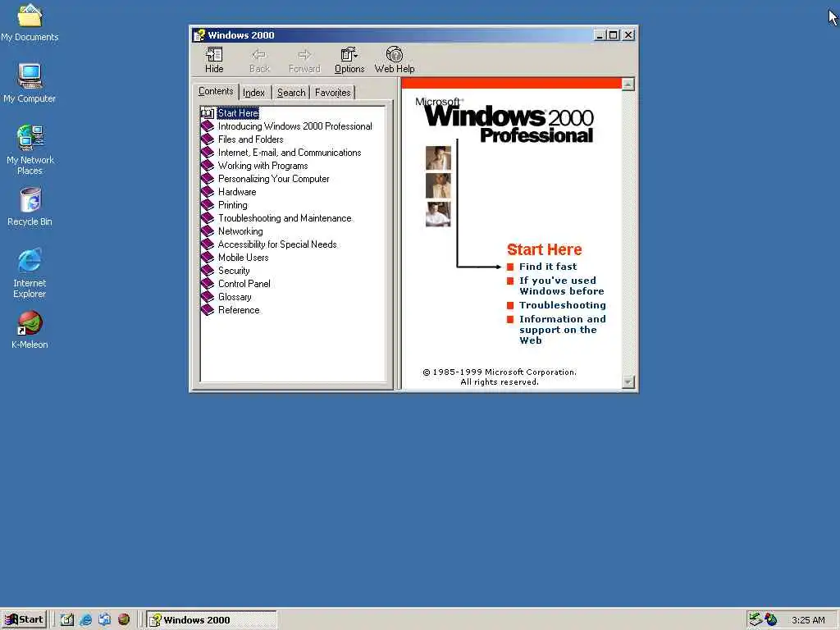Select the Start Here page icon
Image resolution: width=840 pixels, height=630 pixels.
pos(208,113)
